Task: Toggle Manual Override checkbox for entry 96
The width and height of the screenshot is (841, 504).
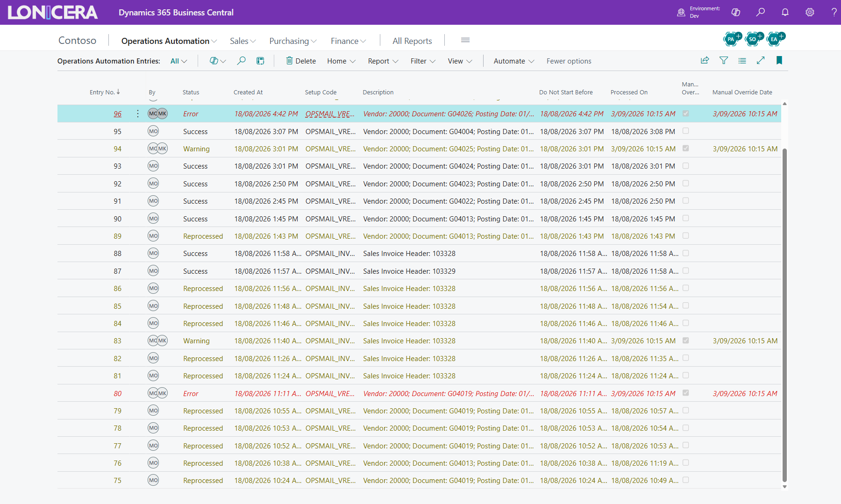Action: (x=685, y=114)
